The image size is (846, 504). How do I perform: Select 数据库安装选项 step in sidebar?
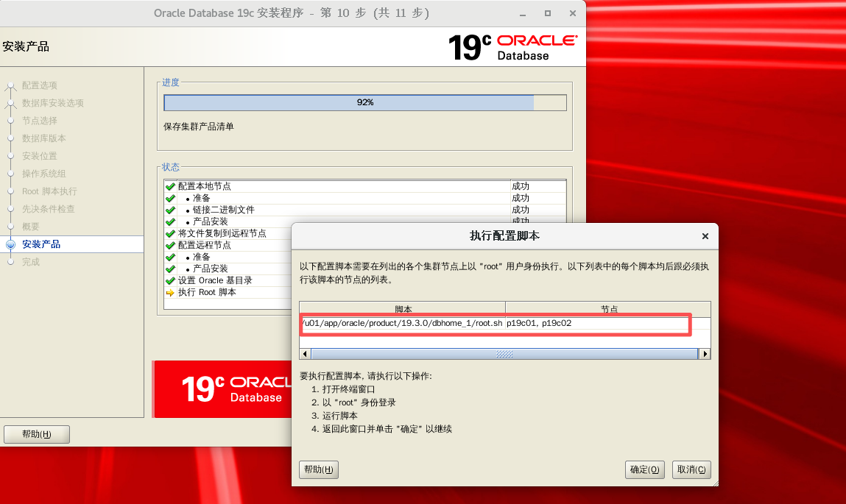pyautogui.click(x=52, y=103)
